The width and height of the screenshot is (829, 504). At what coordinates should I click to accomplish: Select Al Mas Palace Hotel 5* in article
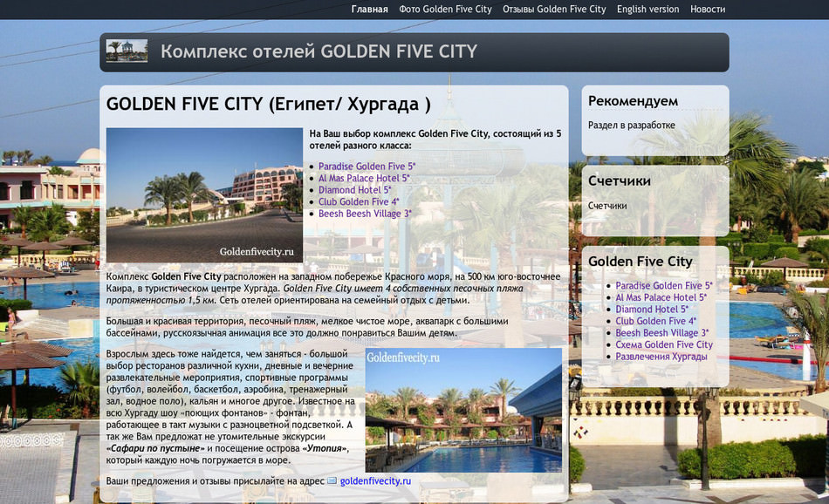[x=363, y=179]
